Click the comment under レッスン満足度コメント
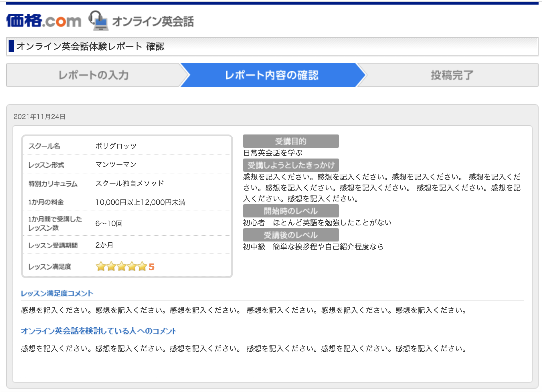542x392 pixels. point(244,310)
